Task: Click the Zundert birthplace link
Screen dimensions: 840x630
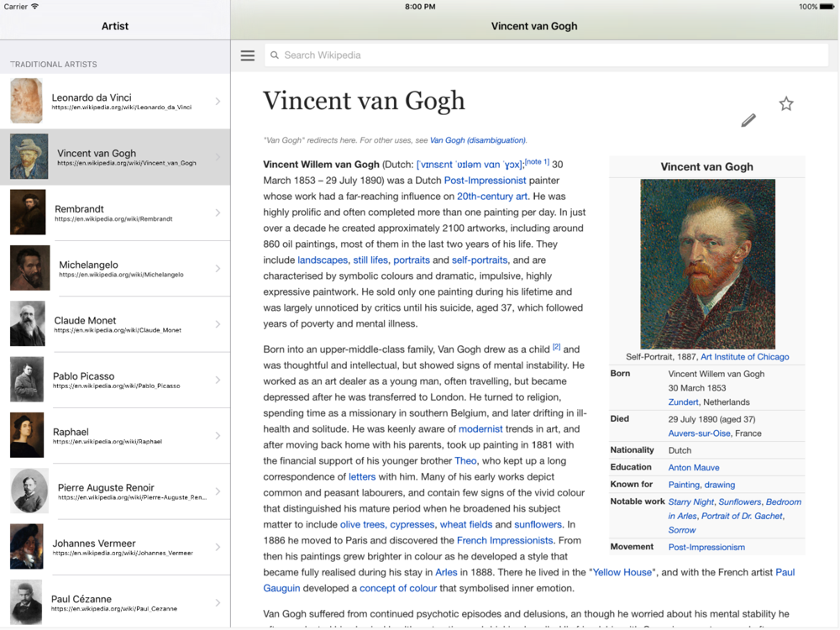Action: (683, 402)
